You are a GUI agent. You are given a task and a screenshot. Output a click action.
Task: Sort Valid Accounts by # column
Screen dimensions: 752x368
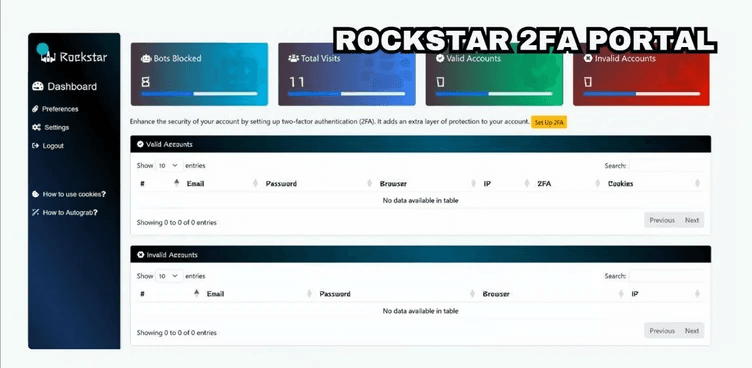[x=159, y=183]
